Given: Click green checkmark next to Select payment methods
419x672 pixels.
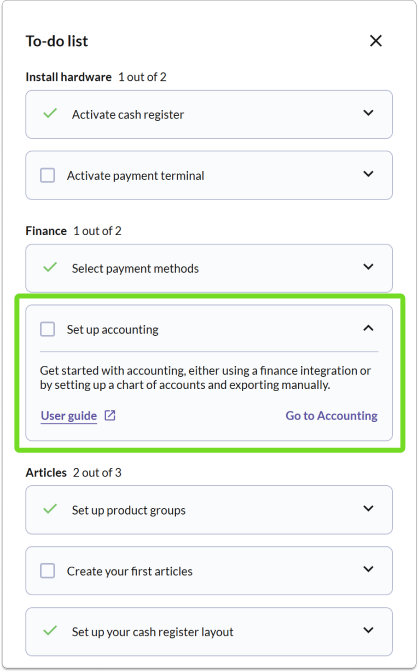Looking at the screenshot, I should (50, 267).
